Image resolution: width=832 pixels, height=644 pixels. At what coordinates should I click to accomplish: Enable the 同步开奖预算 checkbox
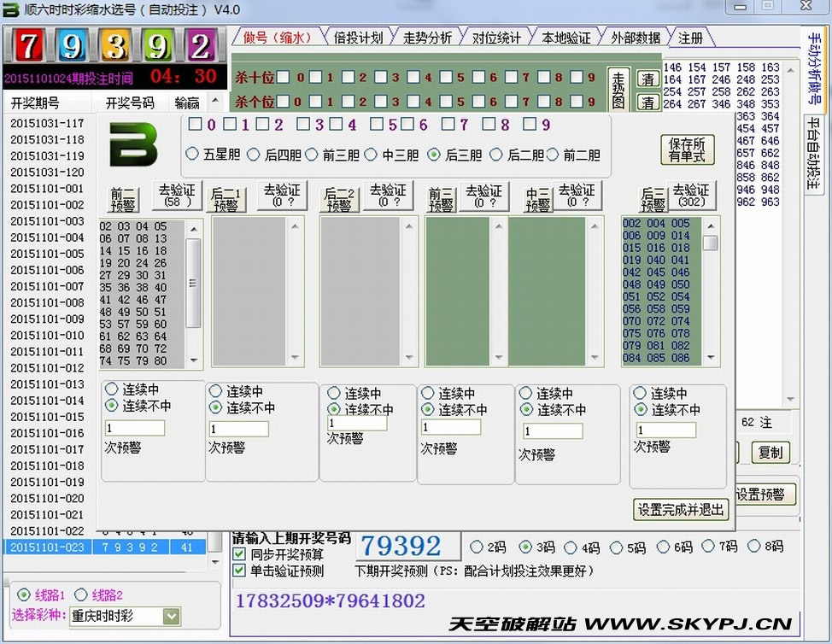point(239,554)
